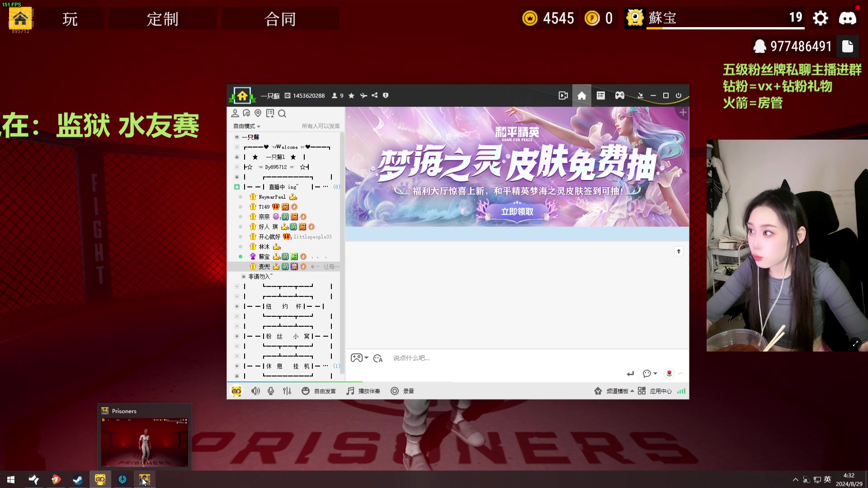Viewport: 868px width, 488px height.
Task: Open the member list person icon
Action: 235,113
